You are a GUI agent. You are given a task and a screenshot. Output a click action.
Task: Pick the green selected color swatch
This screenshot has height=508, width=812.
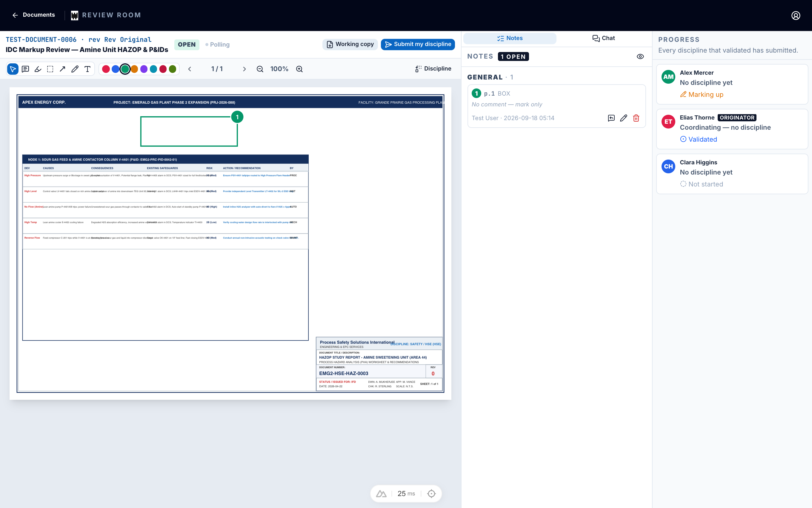(125, 69)
